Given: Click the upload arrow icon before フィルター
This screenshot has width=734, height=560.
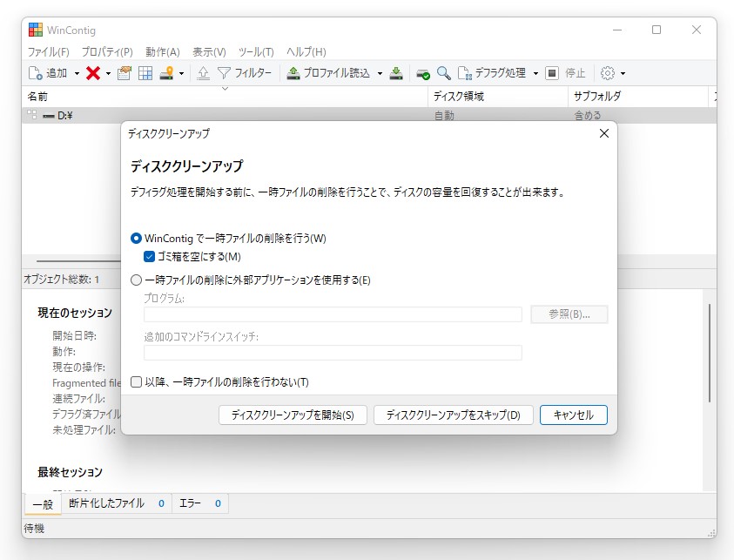Looking at the screenshot, I should (x=203, y=73).
